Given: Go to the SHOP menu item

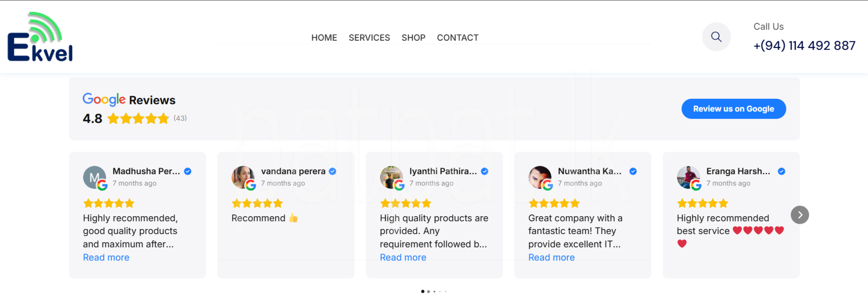Looking at the screenshot, I should pyautogui.click(x=413, y=38).
